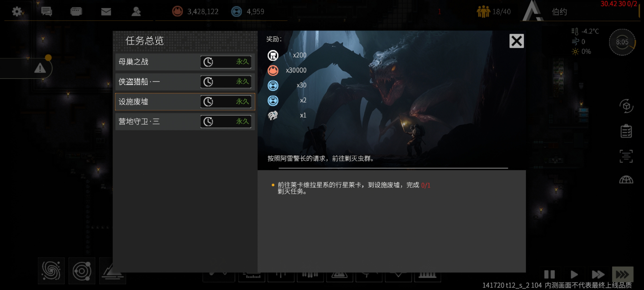This screenshot has height=290, width=644.
Task: Click the monster cave mission artwork
Action: point(392,100)
